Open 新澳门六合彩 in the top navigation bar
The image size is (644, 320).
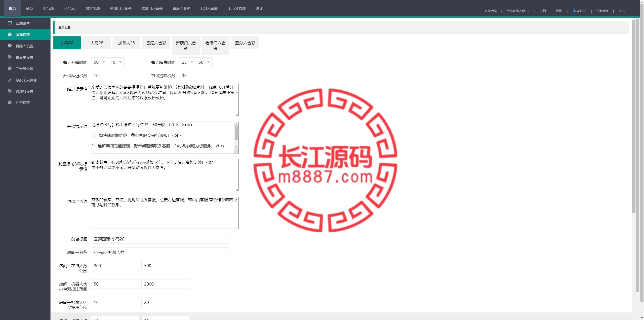(x=121, y=8)
